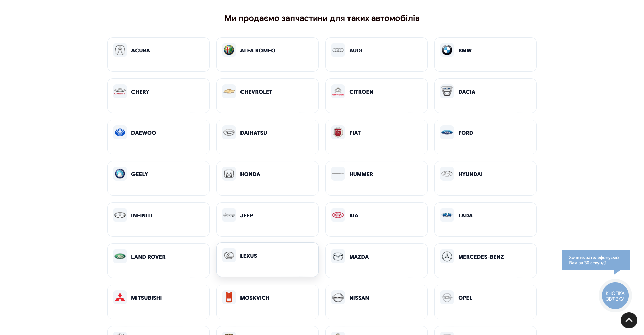Open the LEXUS parts card
Image resolution: width=644 pixels, height=335 pixels.
point(267,260)
